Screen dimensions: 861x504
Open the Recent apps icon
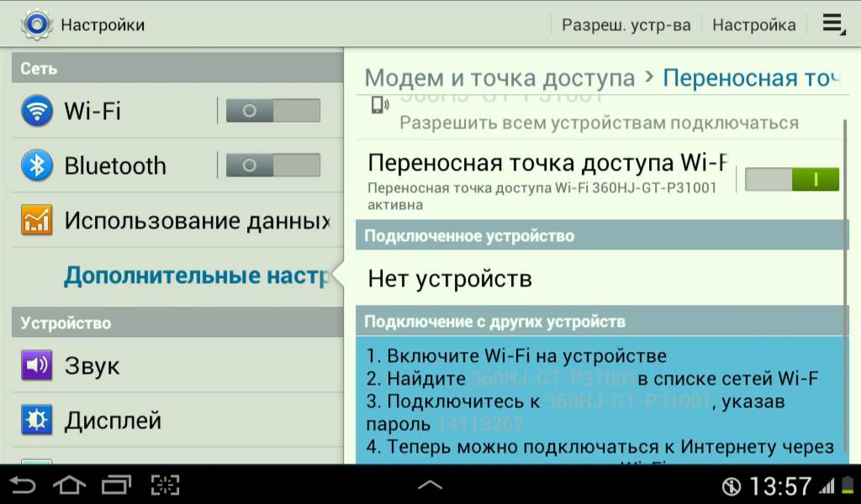pos(116,486)
